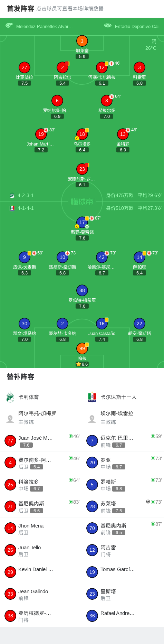This screenshot has width=164, height=644.
Task: Select substitute 77 Juan José M…
Action: (x=41, y=441)
